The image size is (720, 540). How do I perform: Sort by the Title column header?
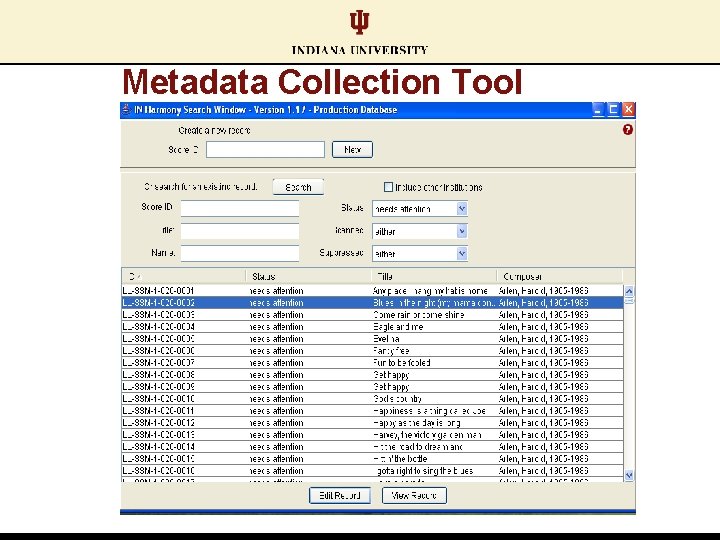[434, 276]
